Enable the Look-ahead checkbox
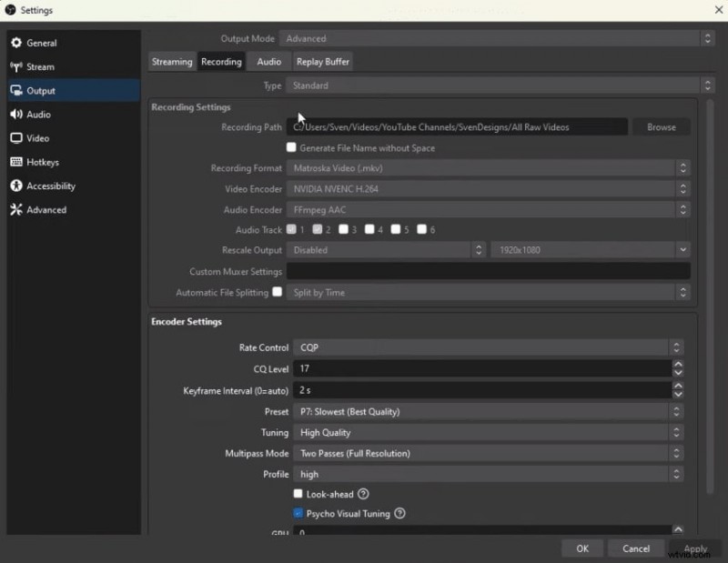Viewport: 728px width, 563px height. point(298,493)
